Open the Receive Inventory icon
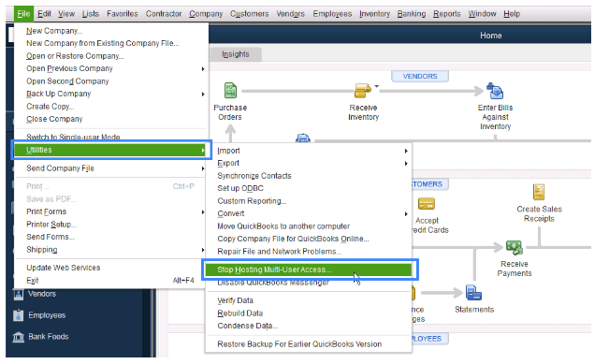 [362, 91]
